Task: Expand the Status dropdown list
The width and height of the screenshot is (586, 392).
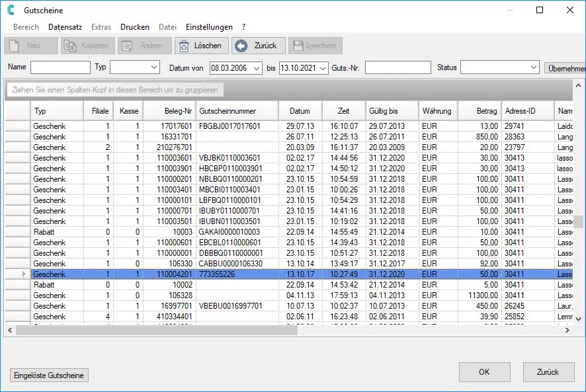Action: pos(534,67)
